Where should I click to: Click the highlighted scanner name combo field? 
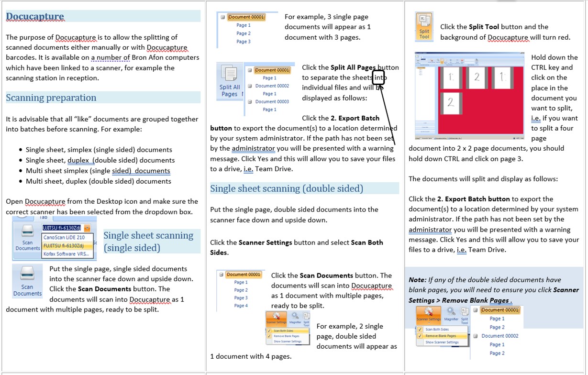(x=63, y=228)
